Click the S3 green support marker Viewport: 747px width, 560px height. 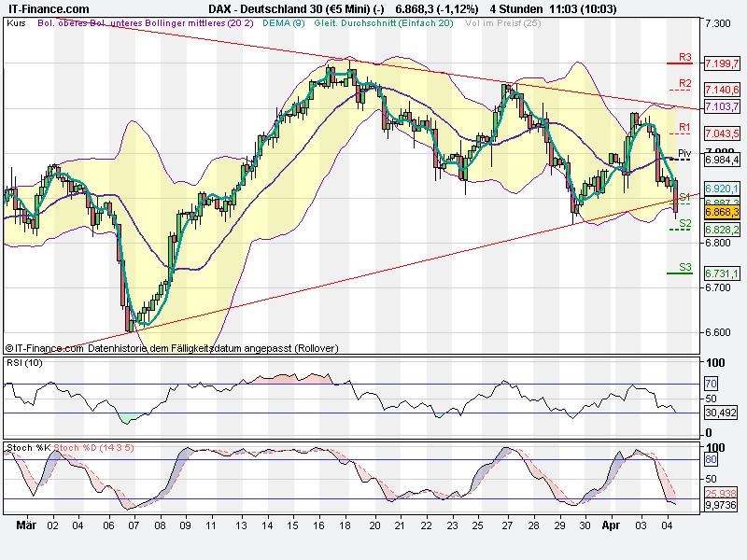pos(684,267)
